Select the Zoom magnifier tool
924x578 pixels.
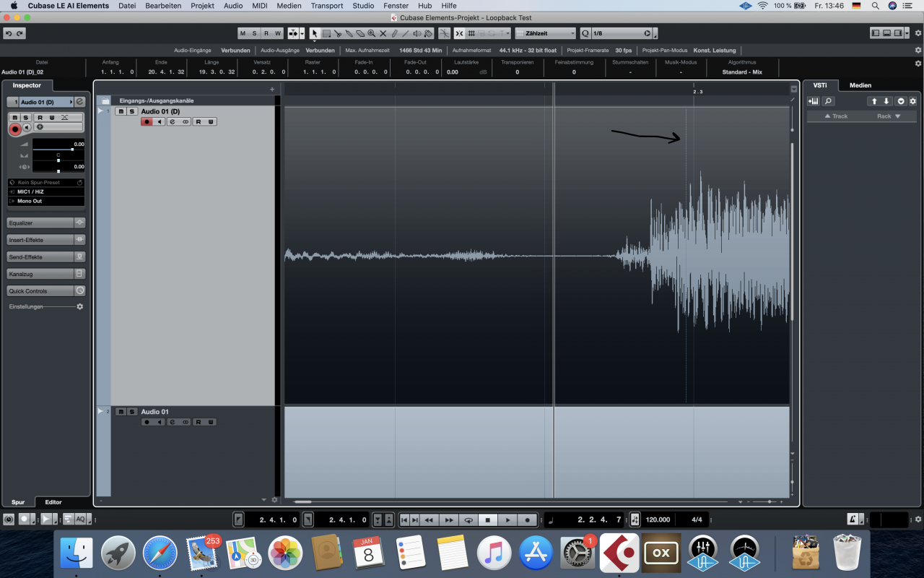click(372, 33)
